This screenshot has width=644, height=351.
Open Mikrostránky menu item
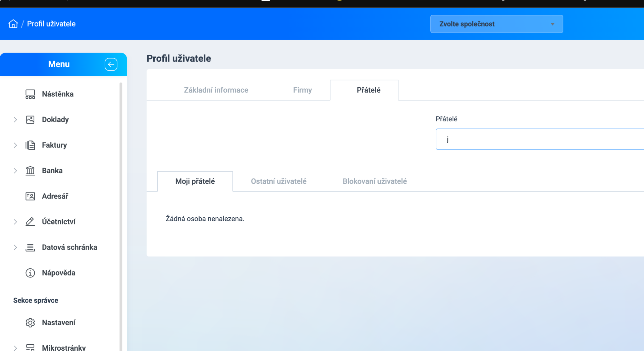pyautogui.click(x=64, y=348)
